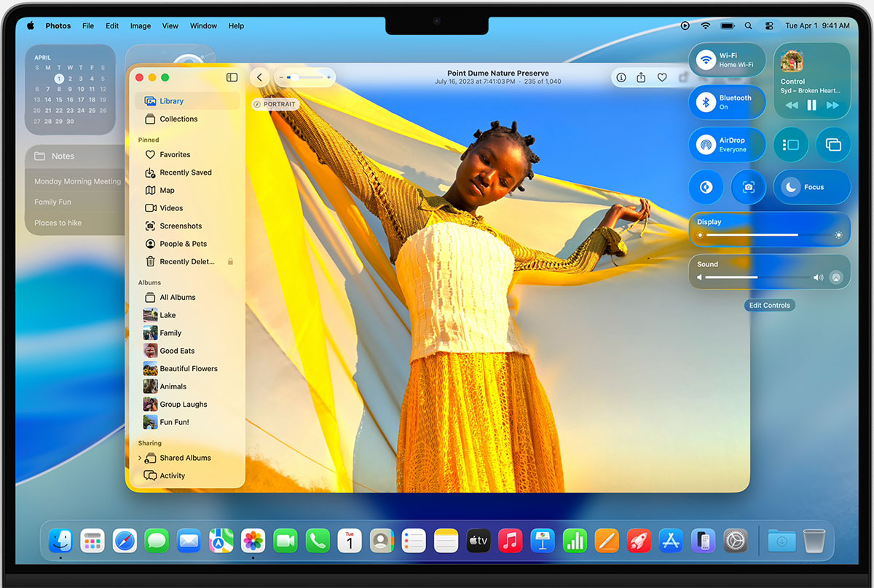Toggle Wi-Fi for Home Wi-Fi network
The width and height of the screenshot is (874, 588).
707,60
